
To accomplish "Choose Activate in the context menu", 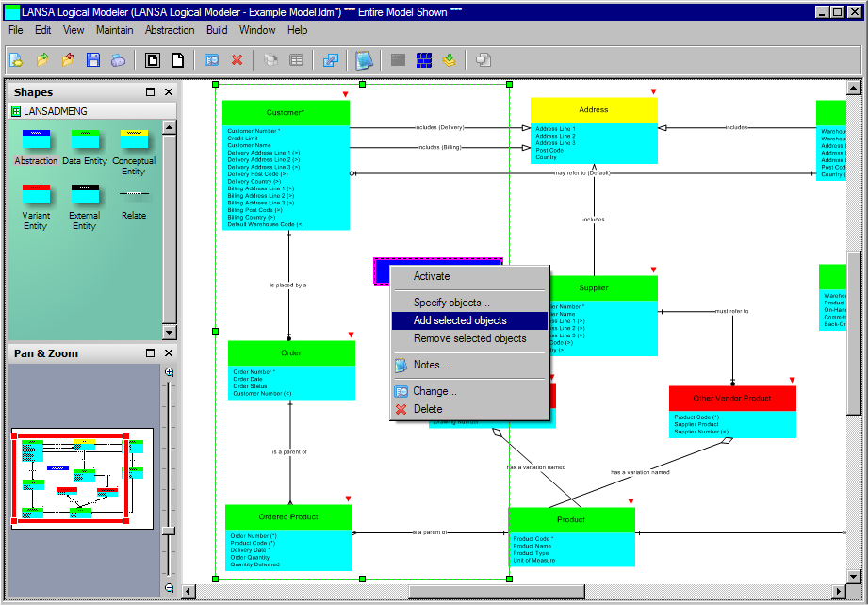I will (x=470, y=276).
